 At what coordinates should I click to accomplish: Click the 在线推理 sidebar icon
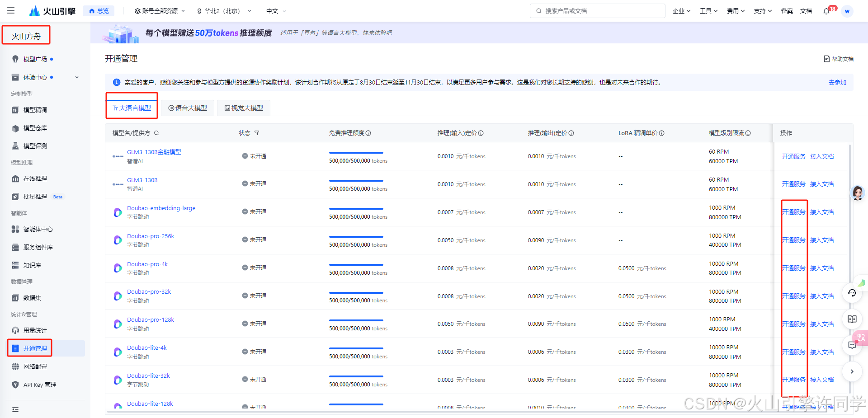tap(15, 178)
